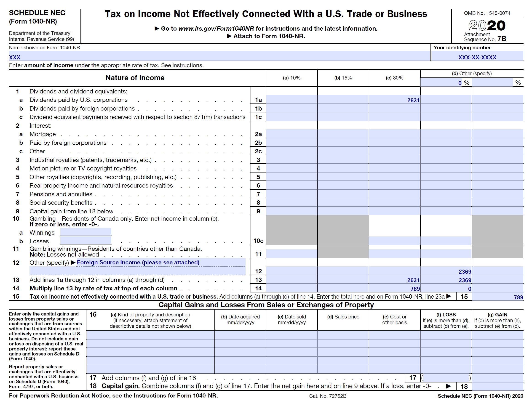Click the gambling Losses amount field

point(86,241)
